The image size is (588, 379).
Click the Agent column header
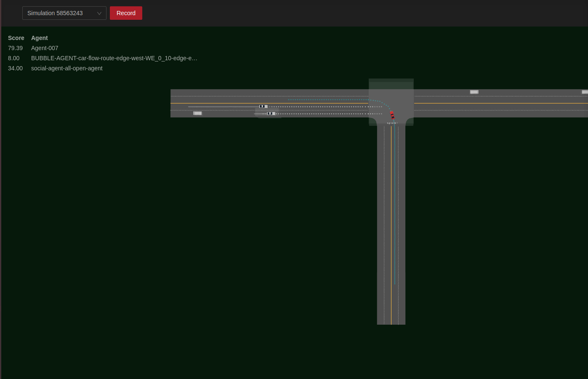point(39,38)
